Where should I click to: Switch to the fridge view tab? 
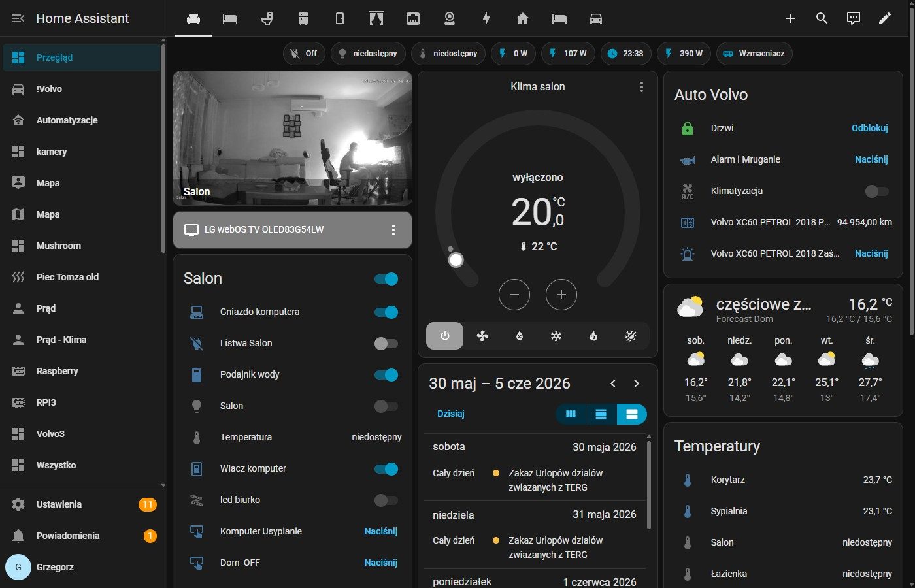303,18
